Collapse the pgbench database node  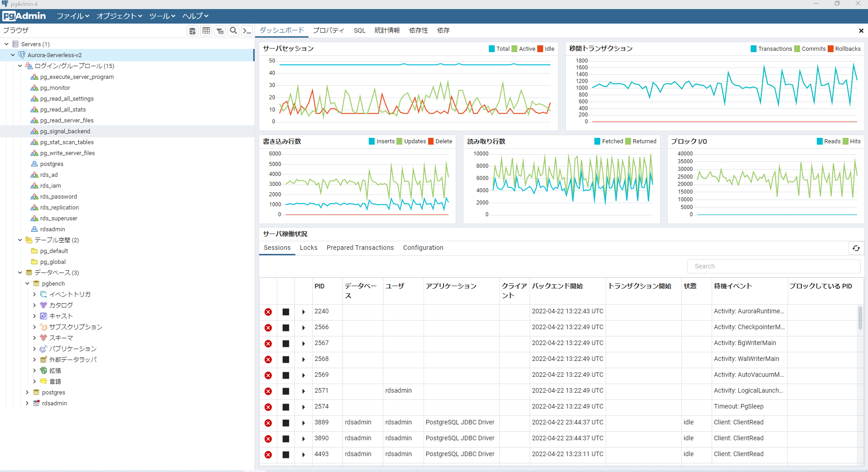(27, 284)
